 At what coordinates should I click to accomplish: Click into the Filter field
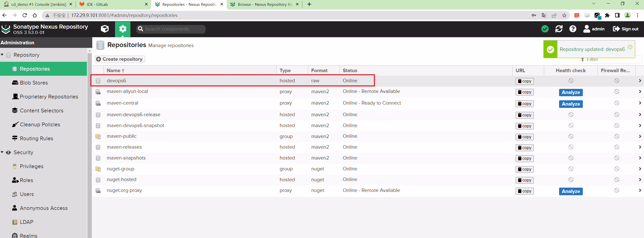tap(610, 59)
